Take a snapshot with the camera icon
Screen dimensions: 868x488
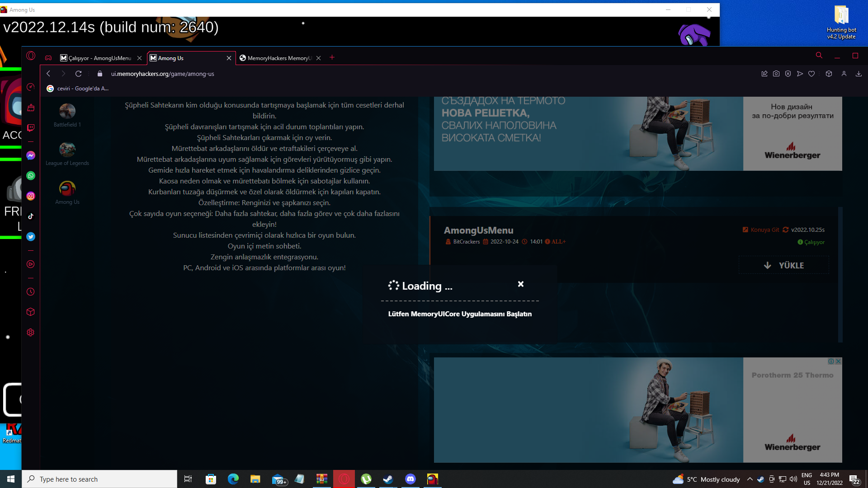click(776, 74)
